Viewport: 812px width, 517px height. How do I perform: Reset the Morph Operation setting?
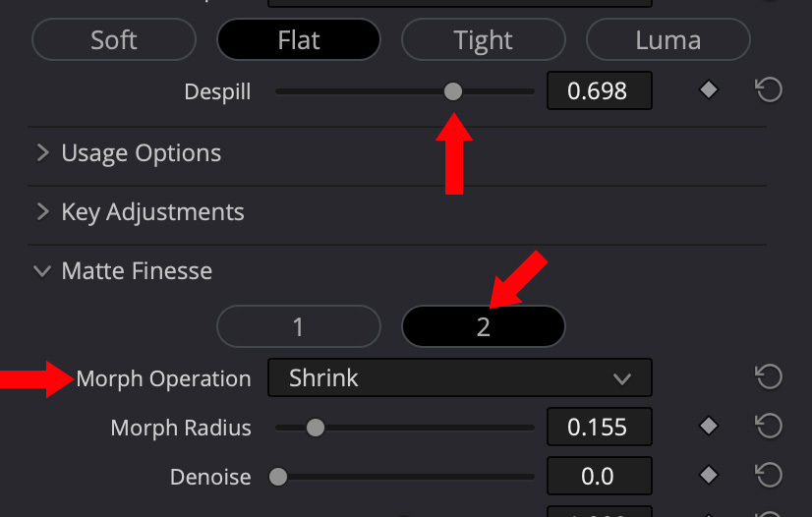[768, 377]
